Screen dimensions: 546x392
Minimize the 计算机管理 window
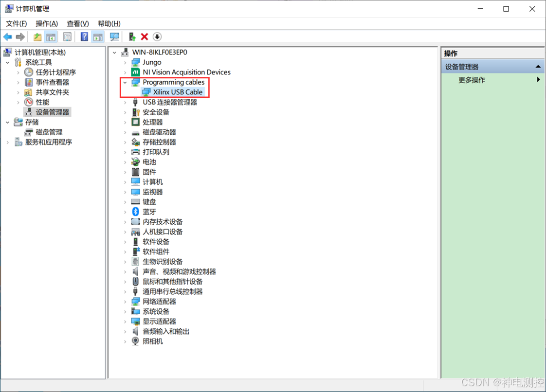tap(480, 9)
